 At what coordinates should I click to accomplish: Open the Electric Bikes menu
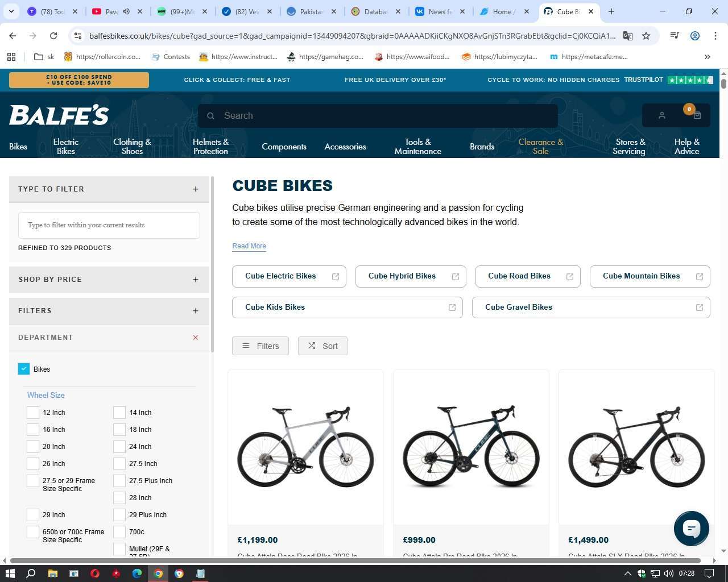[66, 147]
